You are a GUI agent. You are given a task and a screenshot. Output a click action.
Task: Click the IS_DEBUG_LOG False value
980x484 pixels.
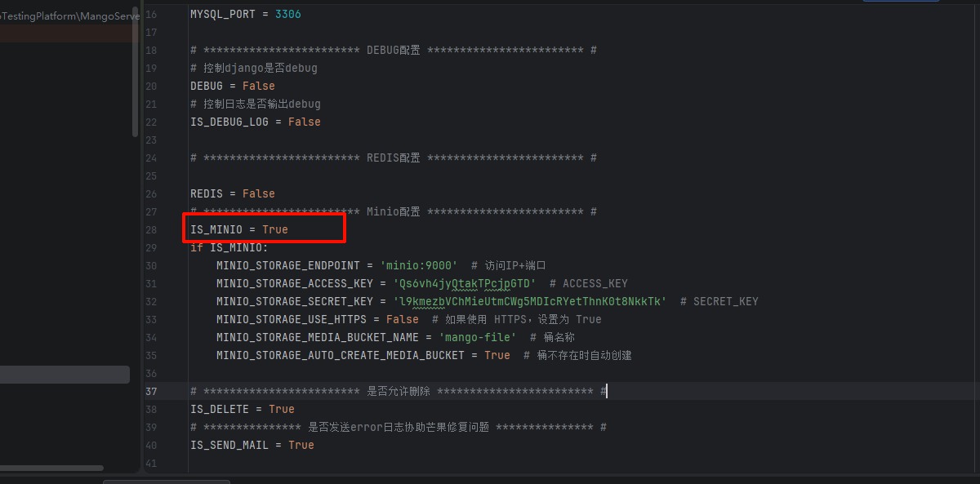(x=304, y=122)
